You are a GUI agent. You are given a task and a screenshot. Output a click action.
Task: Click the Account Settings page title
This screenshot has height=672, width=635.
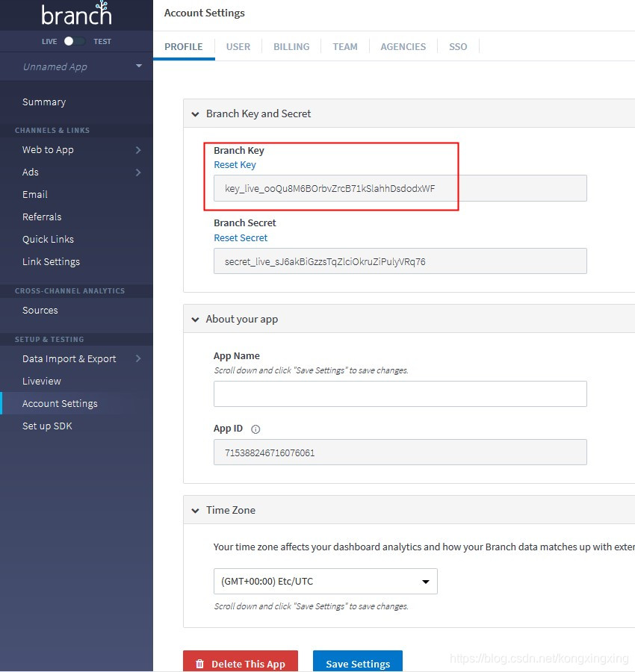point(204,13)
